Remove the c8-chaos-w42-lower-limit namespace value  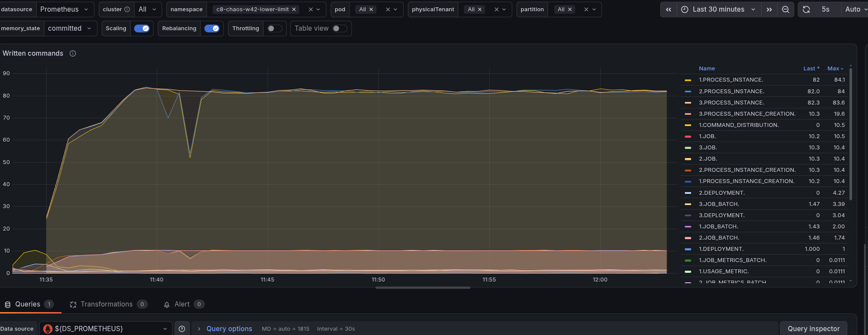(294, 9)
